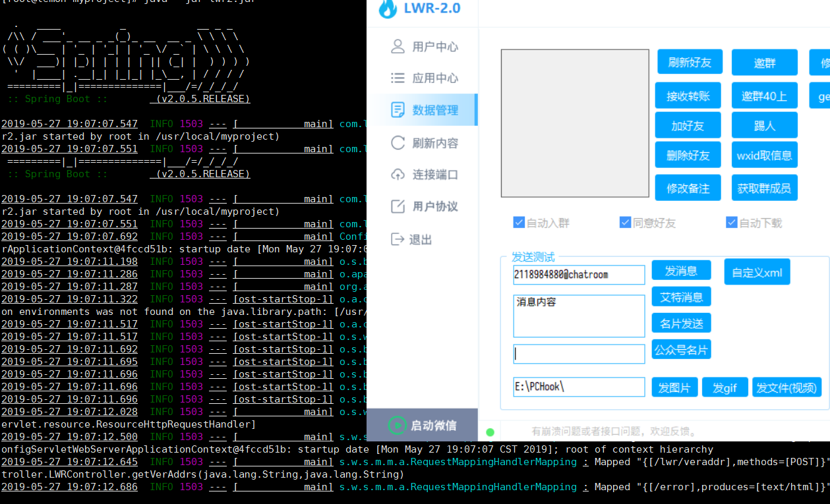
Task: Click the 公众号名片 button
Action: point(681,349)
